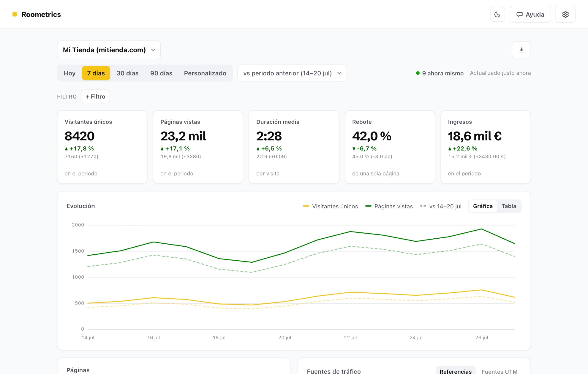Click the -6,7 % rebote change
Image resolution: width=588 pixels, height=374 pixels.
click(364, 148)
